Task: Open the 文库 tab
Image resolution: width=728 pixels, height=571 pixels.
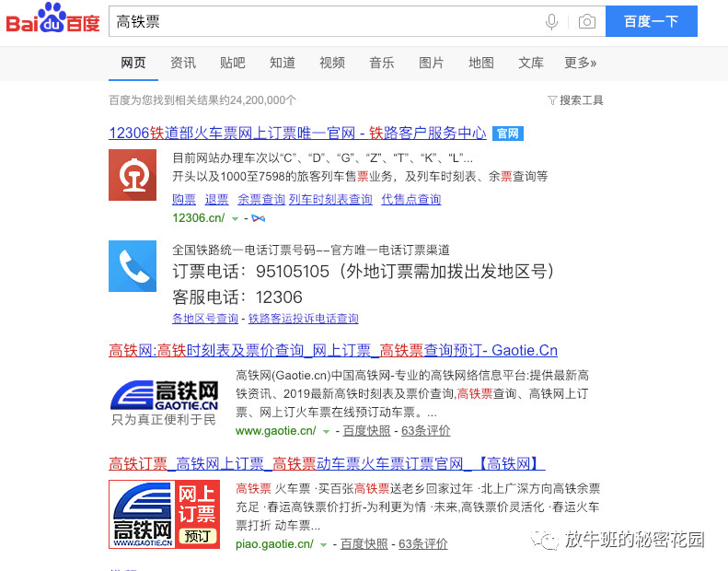Action: (531, 63)
